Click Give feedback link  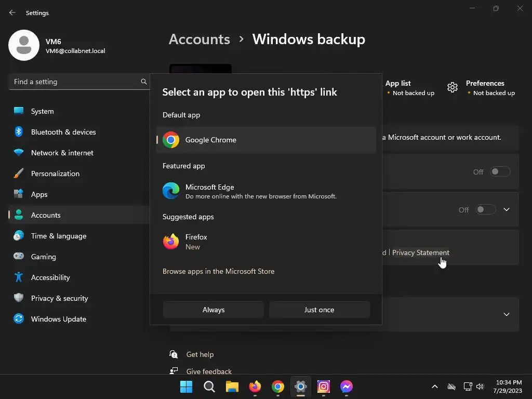coord(209,371)
